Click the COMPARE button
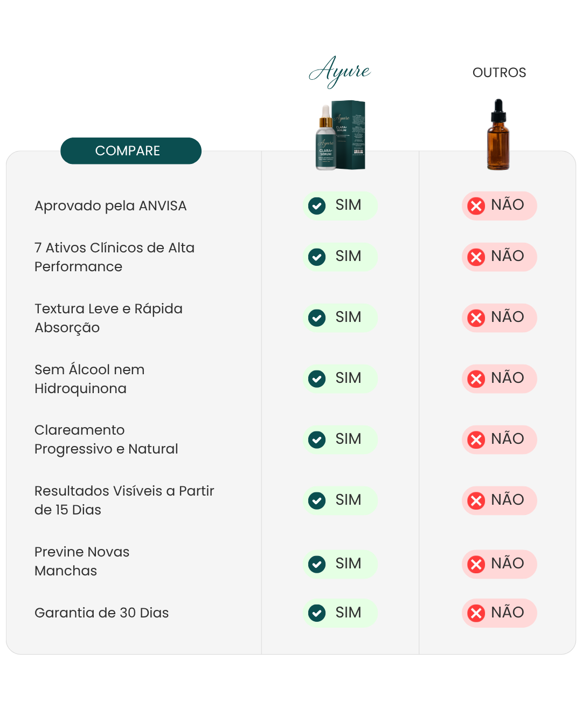The height and width of the screenshot is (728, 582). point(130,151)
